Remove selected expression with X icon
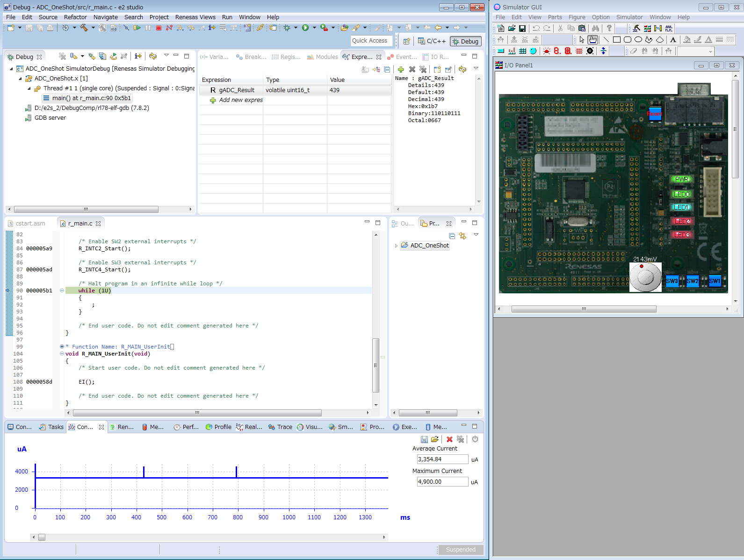The height and width of the screenshot is (560, 744). click(x=412, y=69)
